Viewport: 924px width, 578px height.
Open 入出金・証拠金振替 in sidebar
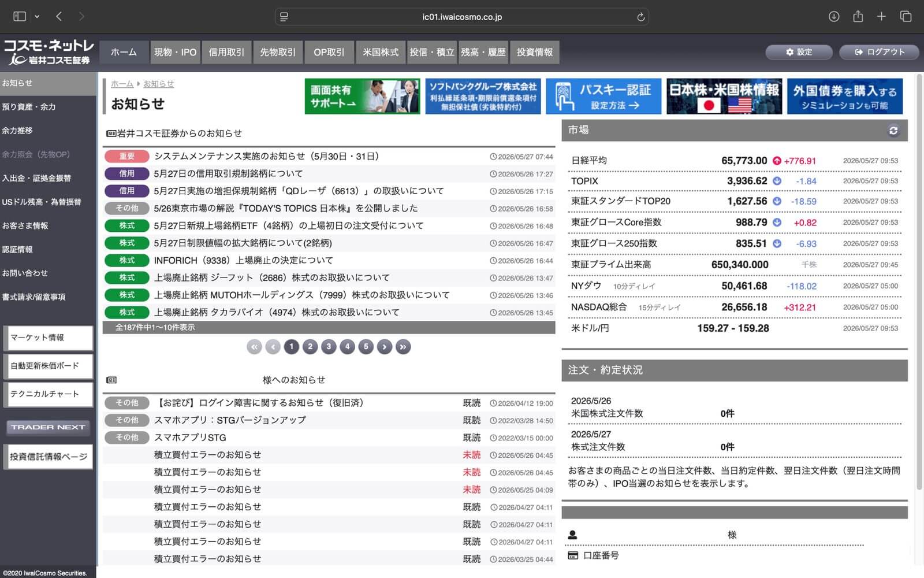(49, 178)
